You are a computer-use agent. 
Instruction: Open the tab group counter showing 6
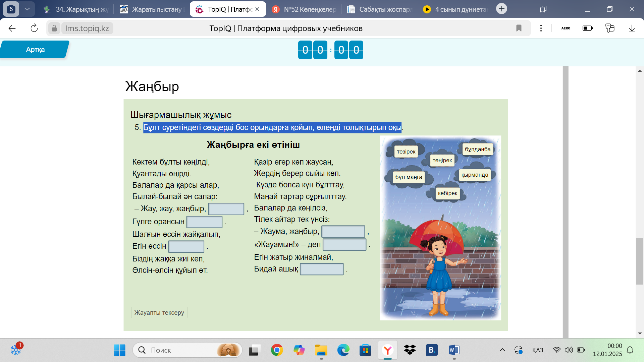click(11, 9)
